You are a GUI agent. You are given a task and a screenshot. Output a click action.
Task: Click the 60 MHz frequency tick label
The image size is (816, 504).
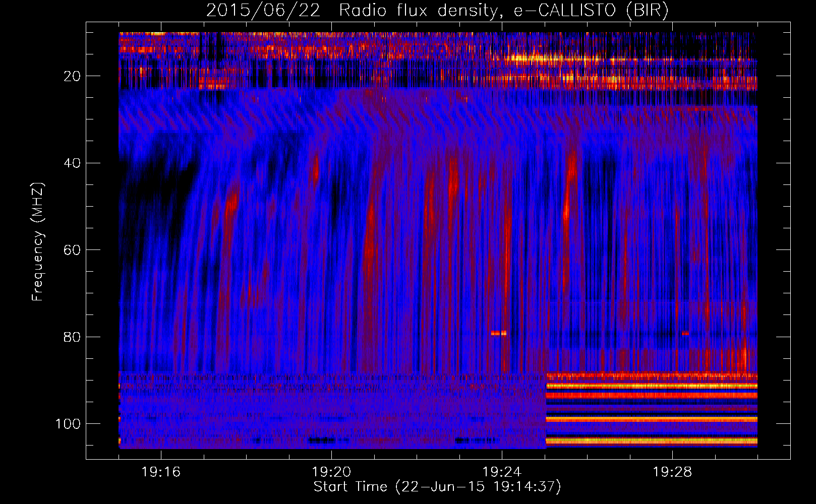73,250
